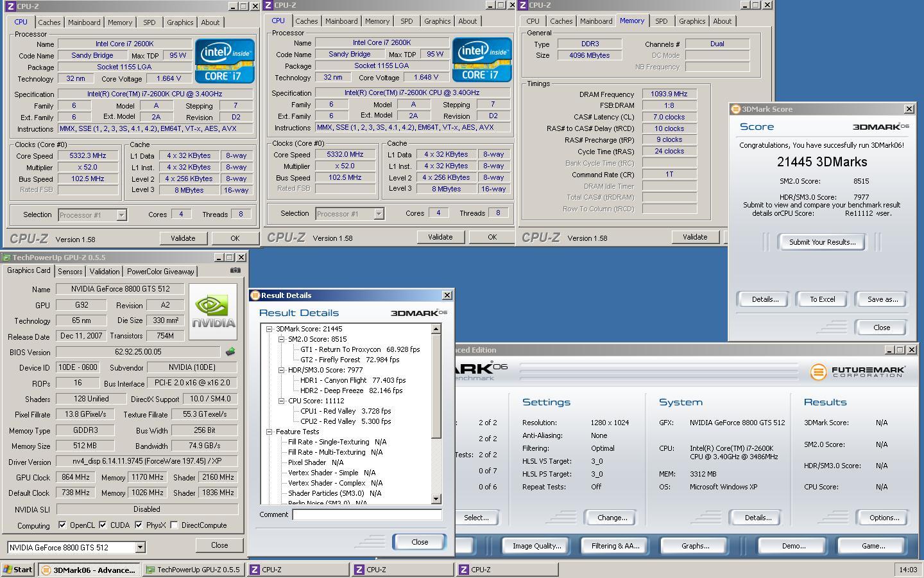
Task: Click the Filtering & AA button
Action: (x=615, y=546)
